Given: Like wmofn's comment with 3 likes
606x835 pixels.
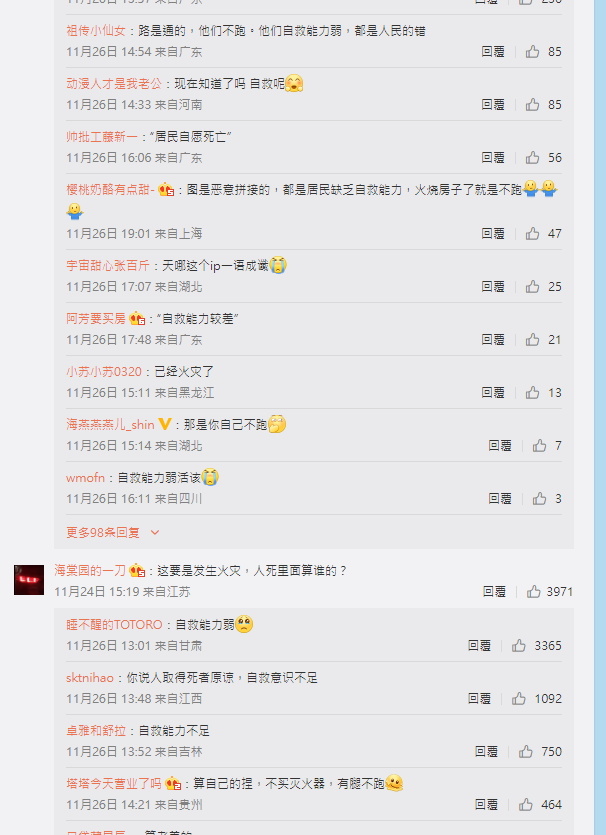Looking at the screenshot, I should (539, 498).
